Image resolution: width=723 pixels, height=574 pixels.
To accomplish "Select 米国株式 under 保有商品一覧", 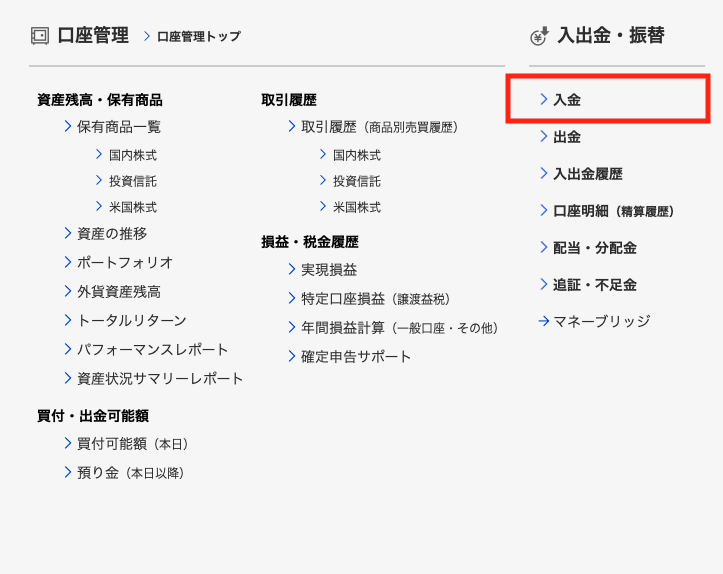I will [x=133, y=207].
